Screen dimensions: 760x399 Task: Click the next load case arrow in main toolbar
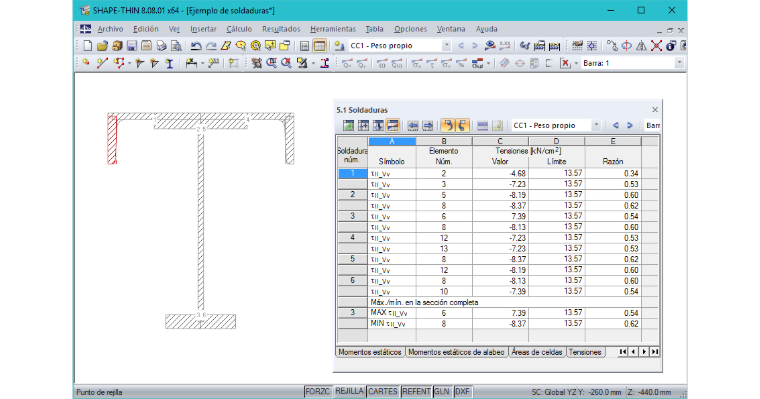point(475,46)
